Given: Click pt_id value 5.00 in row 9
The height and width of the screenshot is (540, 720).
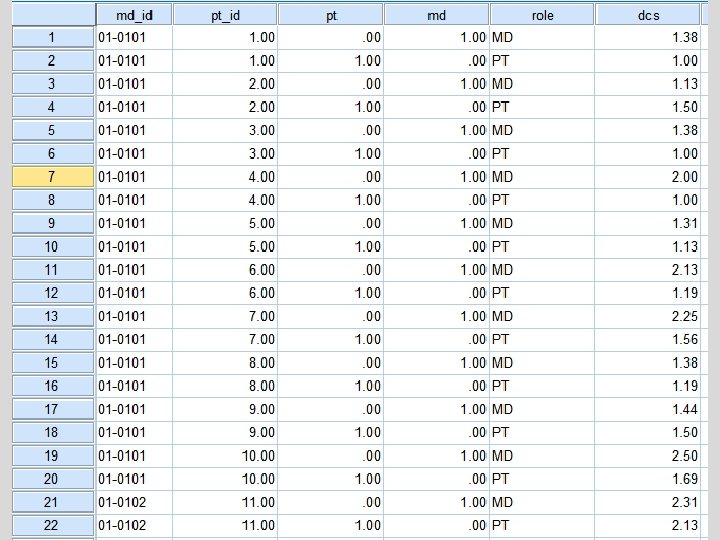Looking at the screenshot, I should click(x=225, y=223).
